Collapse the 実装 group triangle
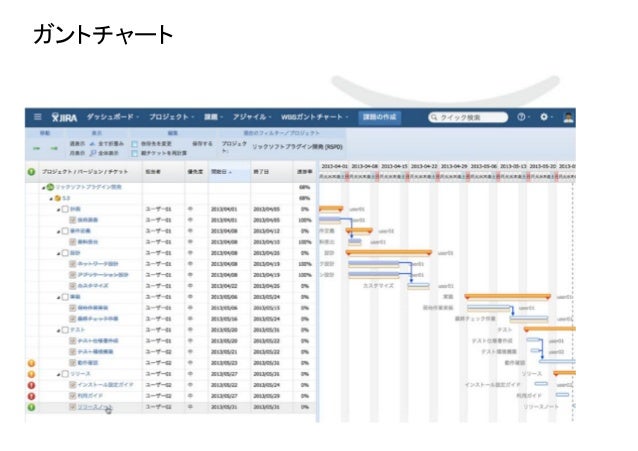Screen dimensions: 638x451 point(59,298)
